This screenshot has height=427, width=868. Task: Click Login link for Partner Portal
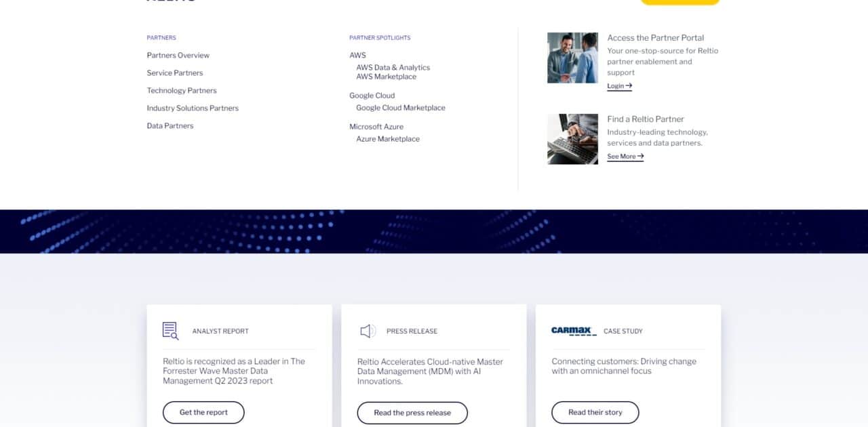click(620, 86)
